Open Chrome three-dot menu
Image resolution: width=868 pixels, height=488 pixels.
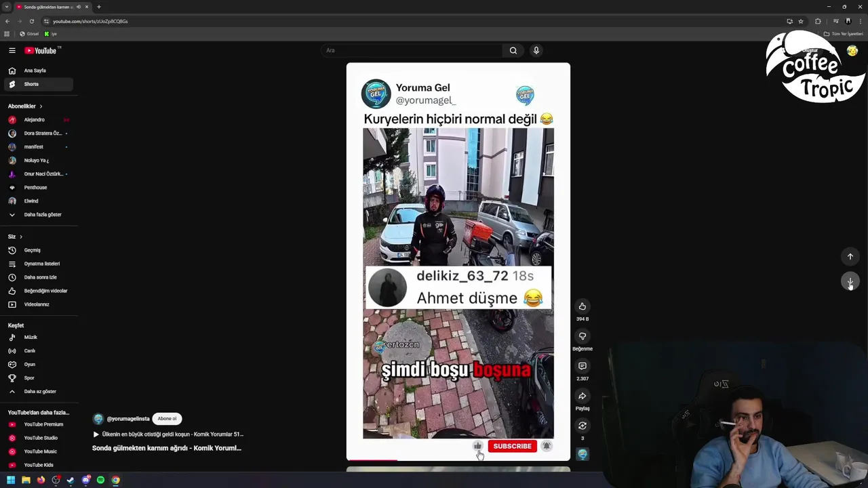point(861,21)
